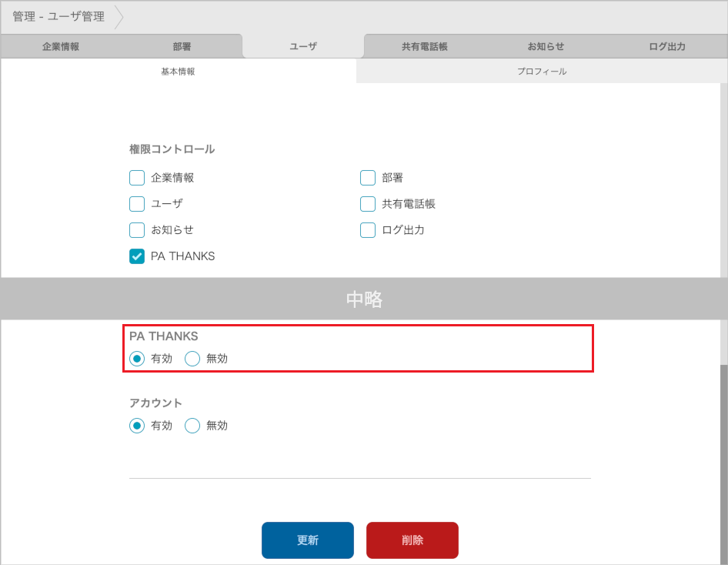Switch to the 部署 tab
Screen dimensions: 728x565
pyautogui.click(x=182, y=46)
